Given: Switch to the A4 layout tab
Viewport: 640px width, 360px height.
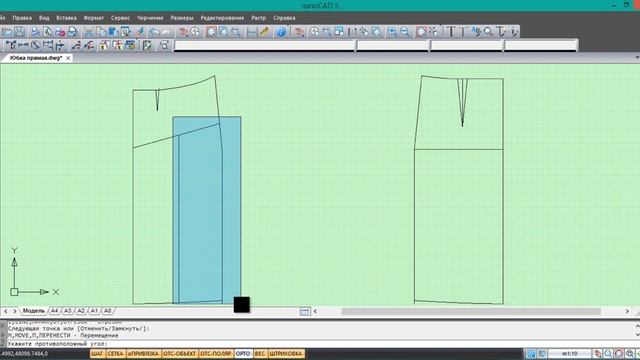Looking at the screenshot, I should coord(54,311).
